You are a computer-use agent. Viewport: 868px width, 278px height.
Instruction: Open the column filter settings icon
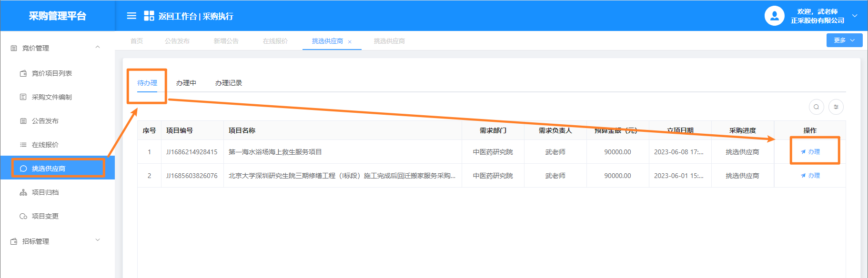point(836,107)
